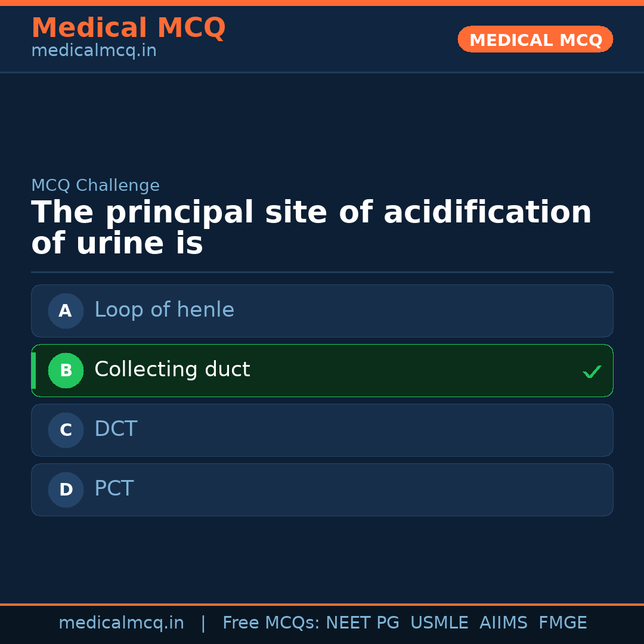Select the C letter circle
The height and width of the screenshot is (644, 644).
click(66, 430)
